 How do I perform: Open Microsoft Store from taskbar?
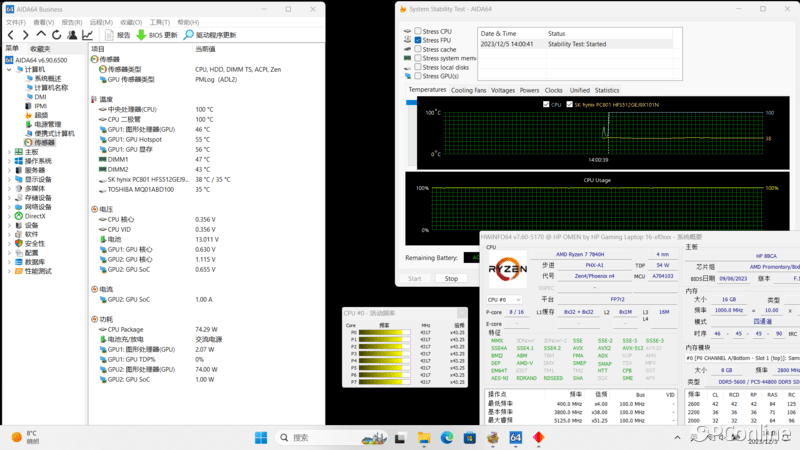(x=470, y=437)
